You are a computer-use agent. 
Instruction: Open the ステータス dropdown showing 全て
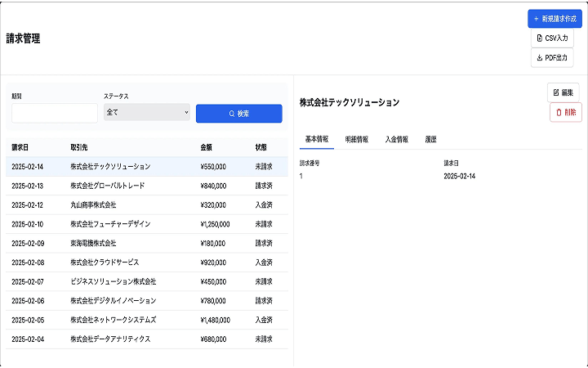tap(147, 112)
